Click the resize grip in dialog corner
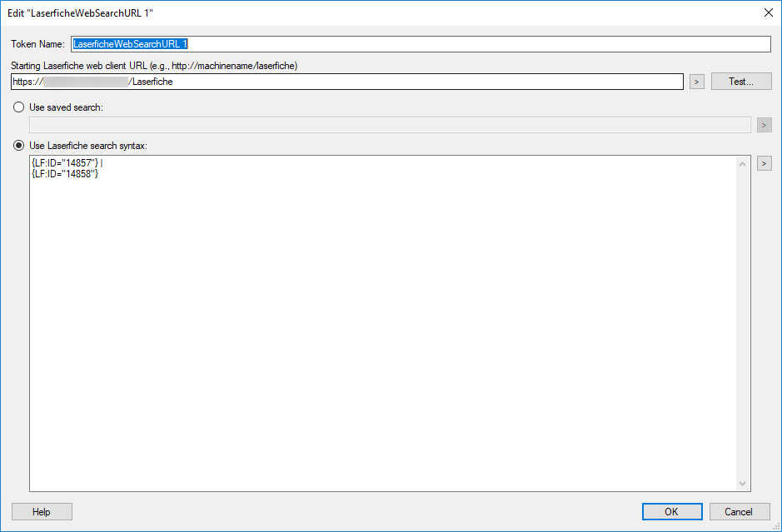Screen dimensions: 782x532 [x=776, y=526]
